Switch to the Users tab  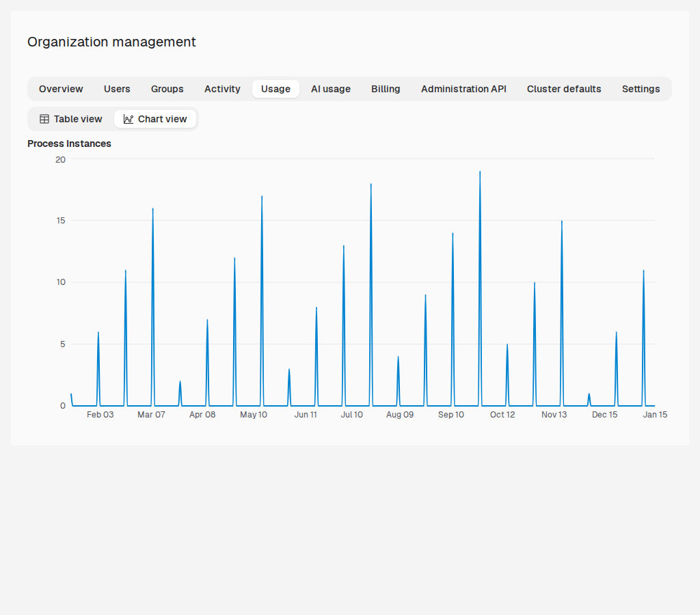(117, 89)
